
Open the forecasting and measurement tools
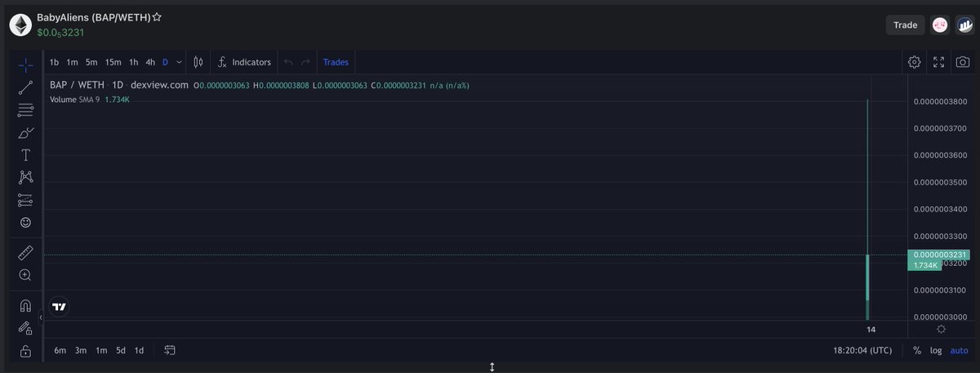(x=25, y=200)
